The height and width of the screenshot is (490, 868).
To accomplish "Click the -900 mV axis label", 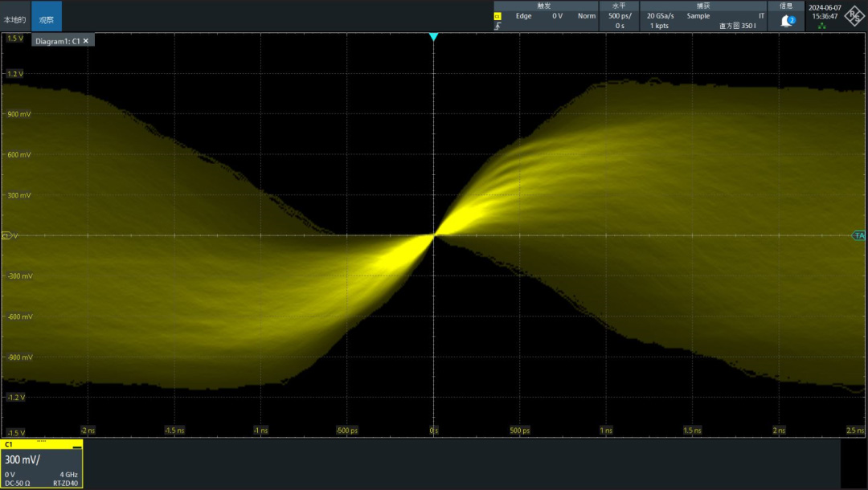I will [19, 357].
